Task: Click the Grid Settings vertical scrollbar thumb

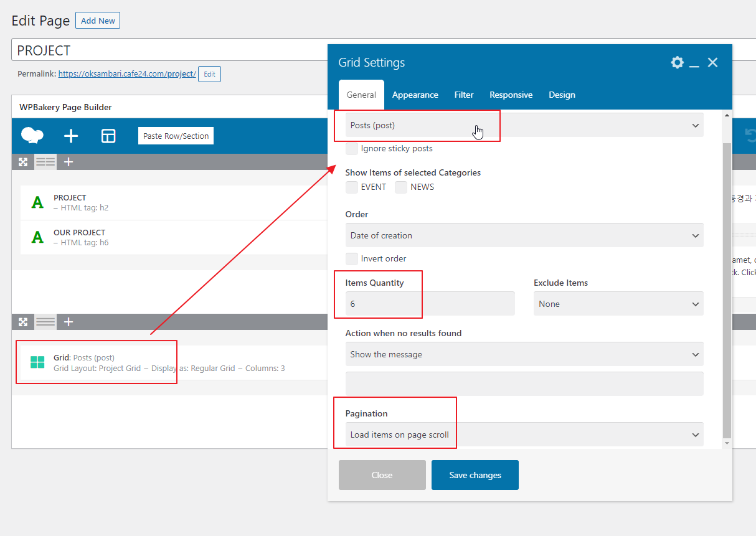Action: [727, 289]
